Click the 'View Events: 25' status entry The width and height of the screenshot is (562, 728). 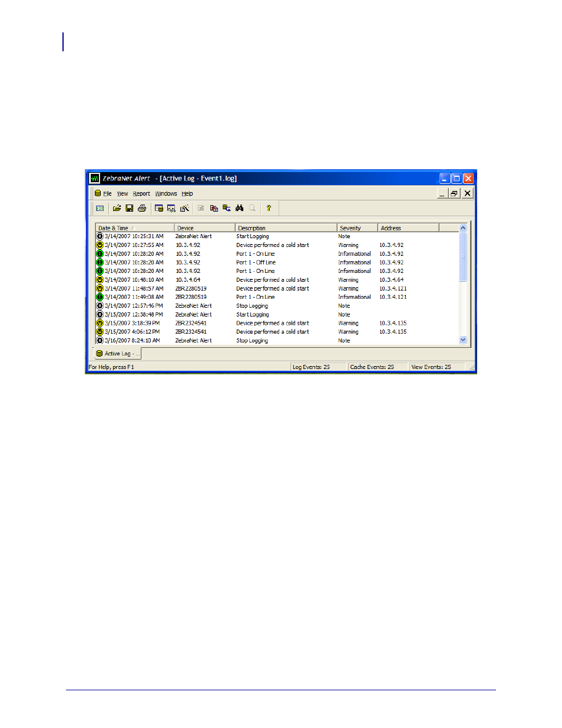pos(431,367)
